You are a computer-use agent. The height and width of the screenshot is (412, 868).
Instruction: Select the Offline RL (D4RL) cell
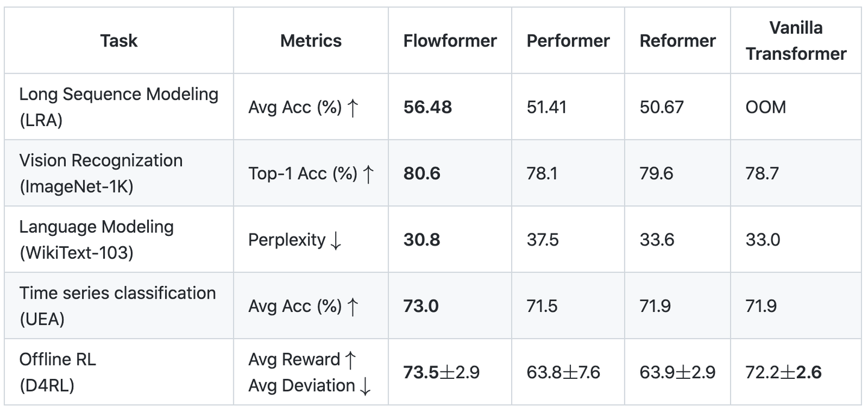coord(58,372)
